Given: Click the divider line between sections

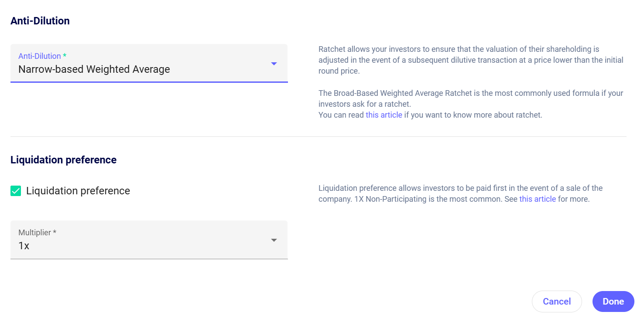Looking at the screenshot, I should 318,136.
